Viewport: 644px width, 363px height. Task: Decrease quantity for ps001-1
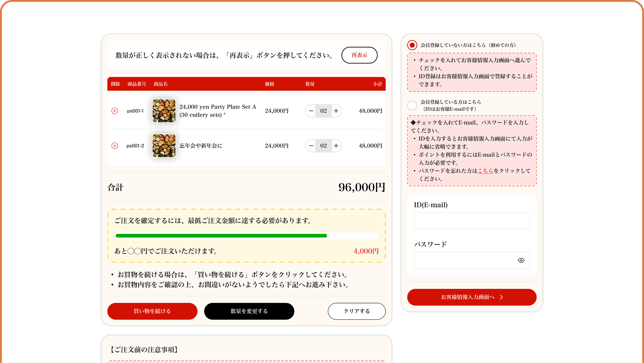coord(311,111)
